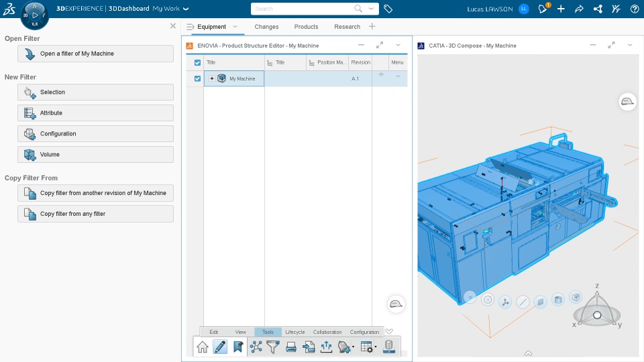Open the social network connections icon
The height and width of the screenshot is (362, 644).
[x=598, y=9]
